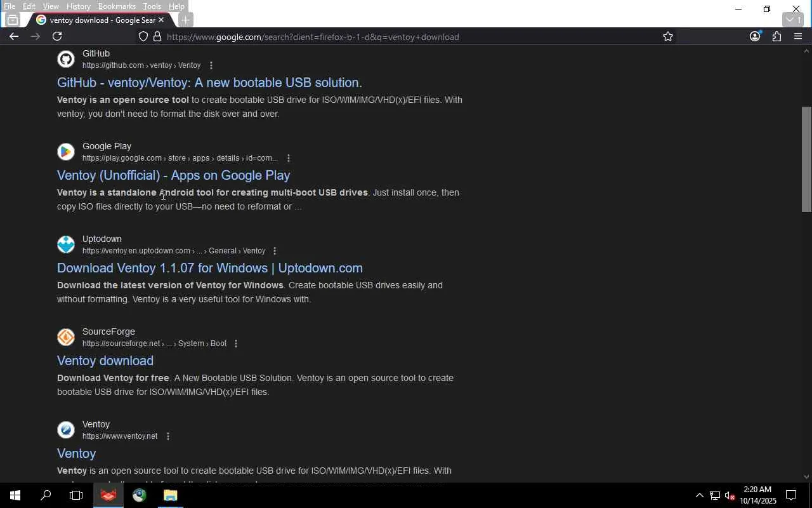Click the padlock site security icon
The width and height of the screenshot is (812, 508).
click(157, 37)
